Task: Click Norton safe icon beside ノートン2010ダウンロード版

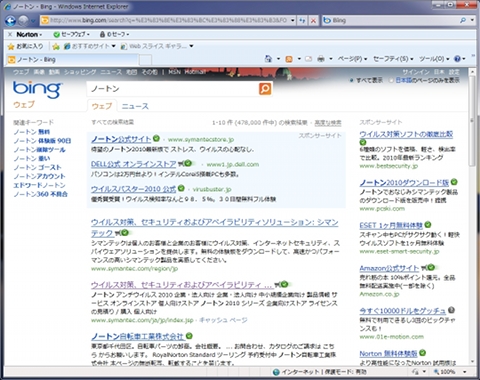Action: pos(454,182)
